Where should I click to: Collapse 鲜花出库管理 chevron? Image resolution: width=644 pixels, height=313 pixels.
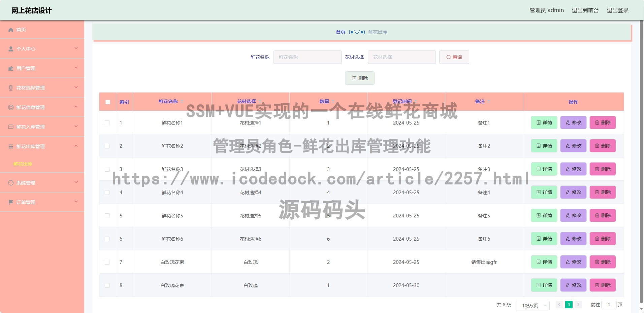click(x=76, y=146)
